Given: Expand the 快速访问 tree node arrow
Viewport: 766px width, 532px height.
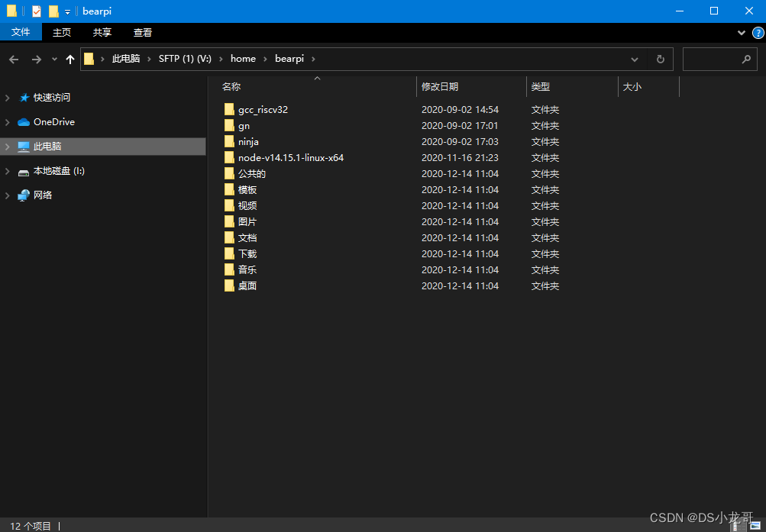Looking at the screenshot, I should [x=8, y=98].
